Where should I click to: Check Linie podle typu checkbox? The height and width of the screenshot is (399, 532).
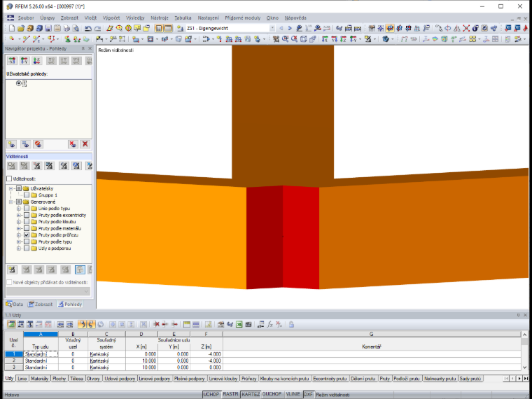pos(27,209)
